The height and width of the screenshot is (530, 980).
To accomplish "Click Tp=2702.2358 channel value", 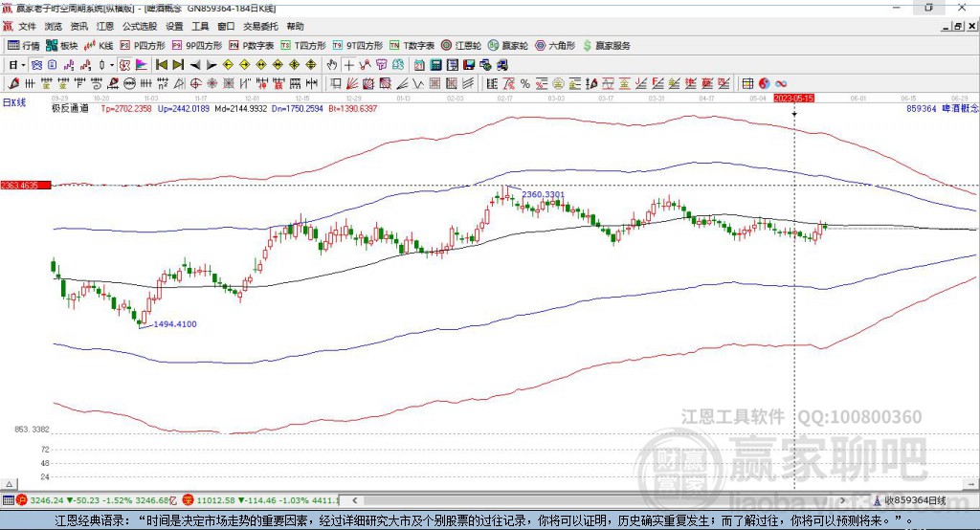I will (126, 108).
